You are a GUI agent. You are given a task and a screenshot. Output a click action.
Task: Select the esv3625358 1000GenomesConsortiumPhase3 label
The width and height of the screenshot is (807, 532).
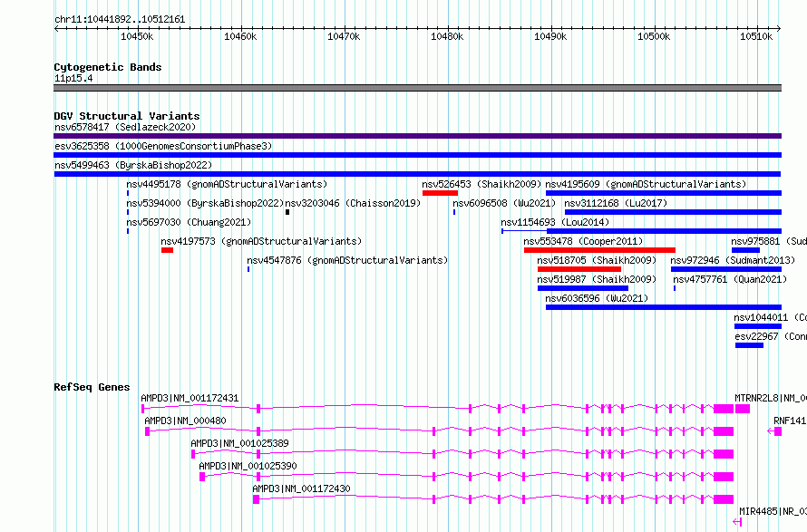(163, 146)
